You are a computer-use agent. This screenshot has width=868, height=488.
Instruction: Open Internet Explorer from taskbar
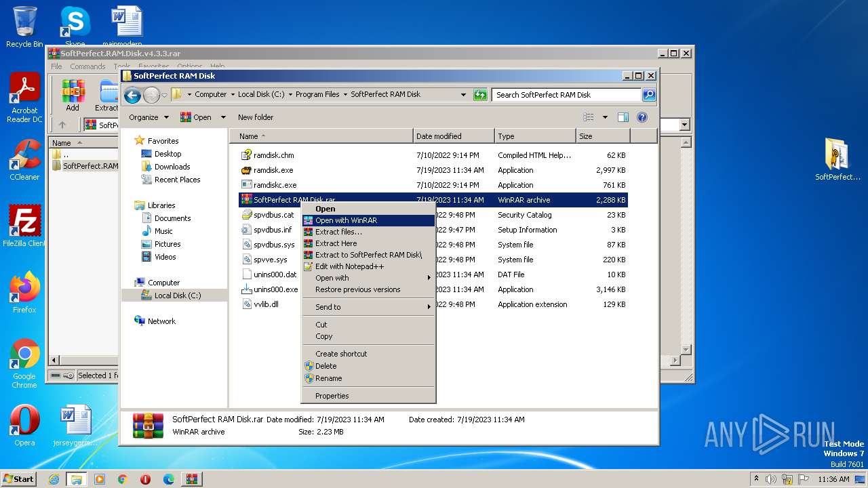point(54,479)
